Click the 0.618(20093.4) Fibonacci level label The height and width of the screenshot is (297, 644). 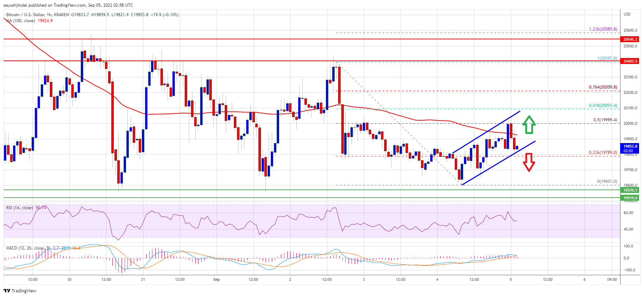pos(603,105)
